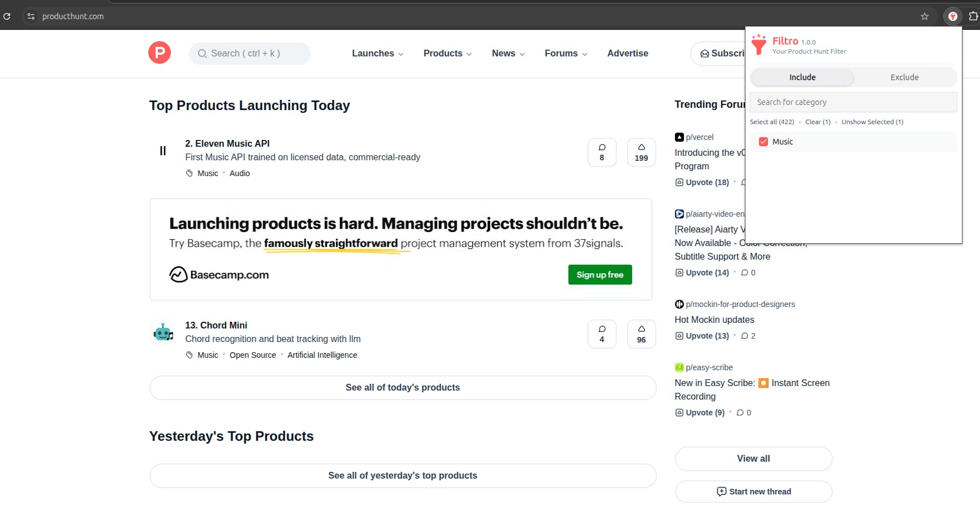Click Audio topic on Eleven Music API
This screenshot has height=517, width=980.
(x=240, y=173)
